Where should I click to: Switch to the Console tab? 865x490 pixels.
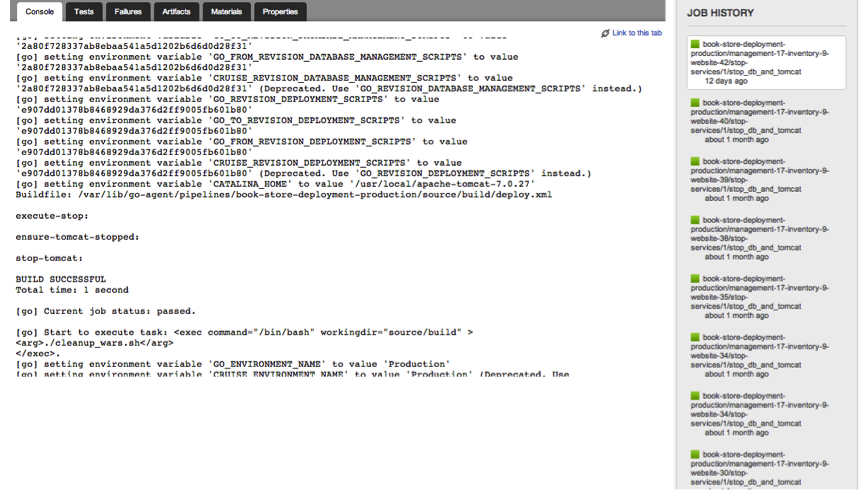40,12
